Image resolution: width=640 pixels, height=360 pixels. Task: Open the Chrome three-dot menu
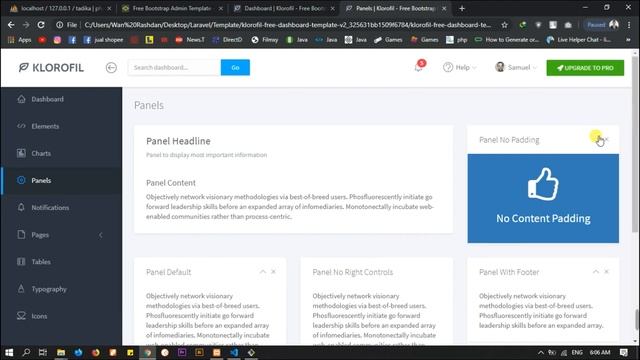coord(629,25)
